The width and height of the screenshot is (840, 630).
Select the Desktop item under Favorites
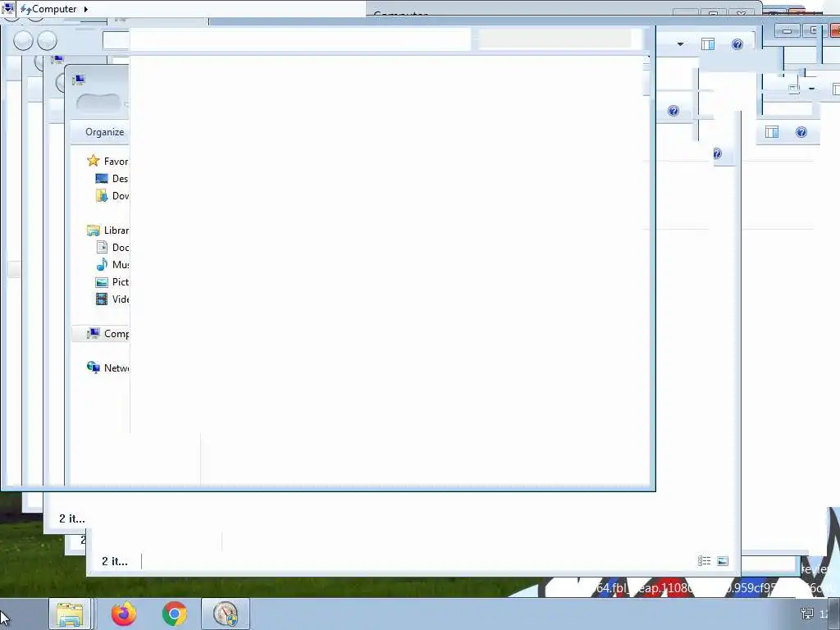112,178
